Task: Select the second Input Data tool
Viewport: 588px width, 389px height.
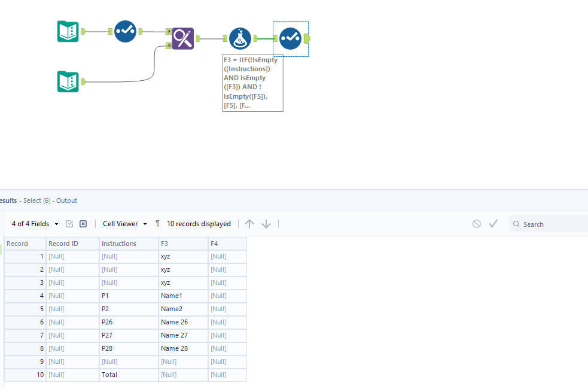Action: (x=68, y=81)
